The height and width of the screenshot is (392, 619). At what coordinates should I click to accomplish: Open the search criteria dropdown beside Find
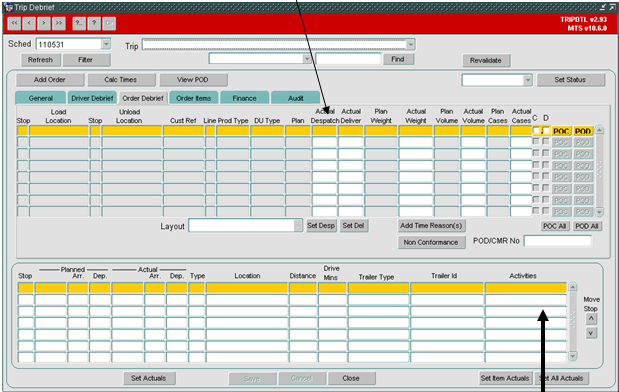tap(307, 59)
